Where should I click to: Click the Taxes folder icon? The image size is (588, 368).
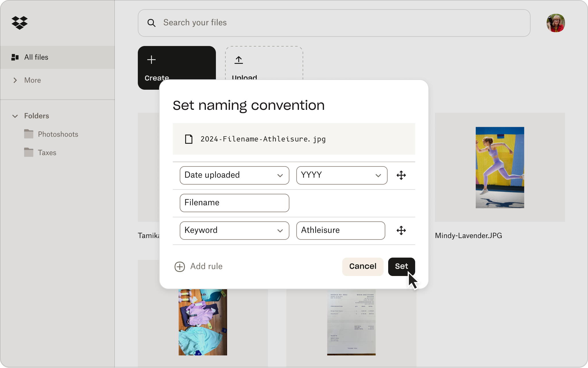click(29, 152)
